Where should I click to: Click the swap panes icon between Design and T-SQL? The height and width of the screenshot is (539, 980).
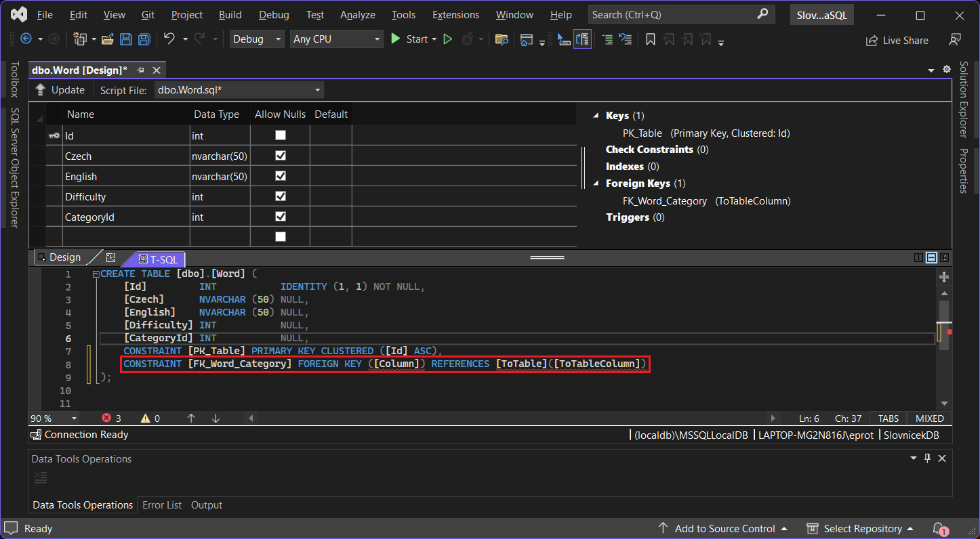(x=111, y=257)
